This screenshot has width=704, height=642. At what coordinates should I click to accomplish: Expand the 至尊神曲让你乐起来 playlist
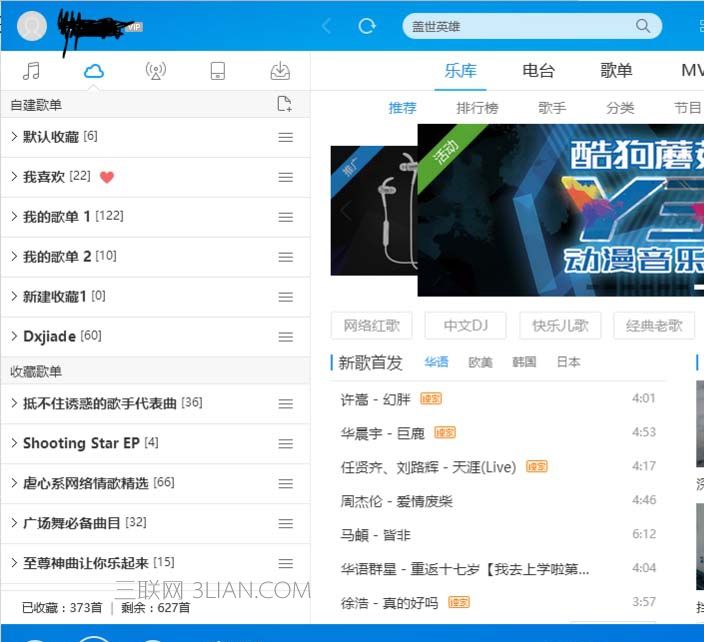coord(14,563)
